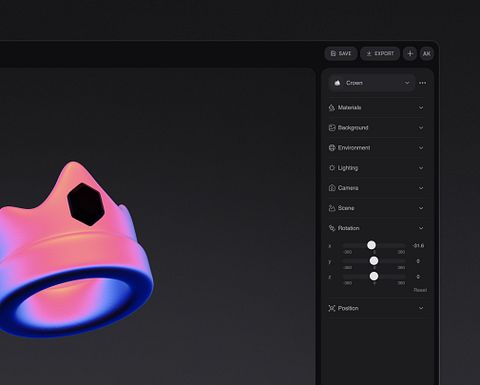The image size is (480, 385).
Task: Click the Scene section icon
Action: point(332,208)
